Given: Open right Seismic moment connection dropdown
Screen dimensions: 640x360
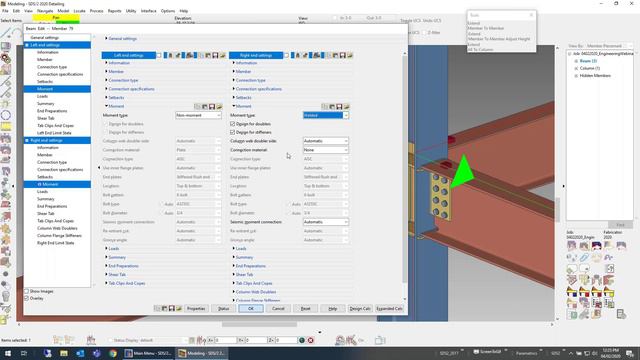Looking at the screenshot, I should (326, 222).
